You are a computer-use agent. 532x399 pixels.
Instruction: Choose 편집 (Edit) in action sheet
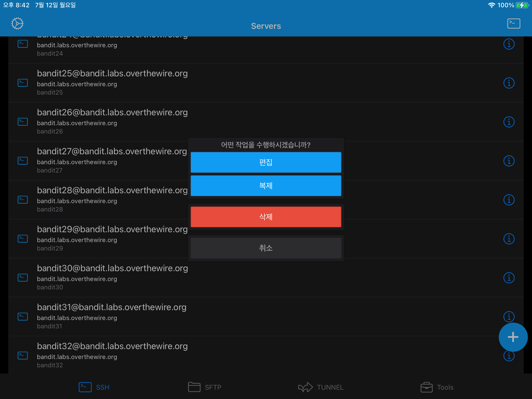[266, 162]
